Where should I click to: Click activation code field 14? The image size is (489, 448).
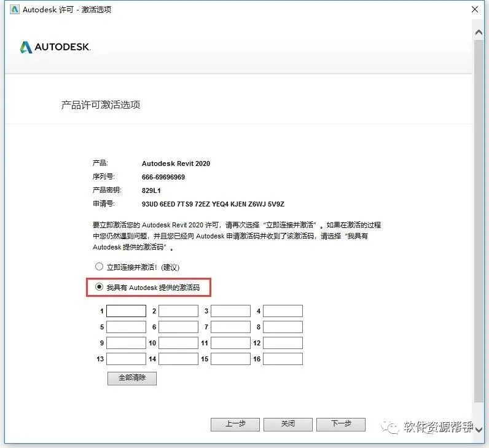(178, 359)
